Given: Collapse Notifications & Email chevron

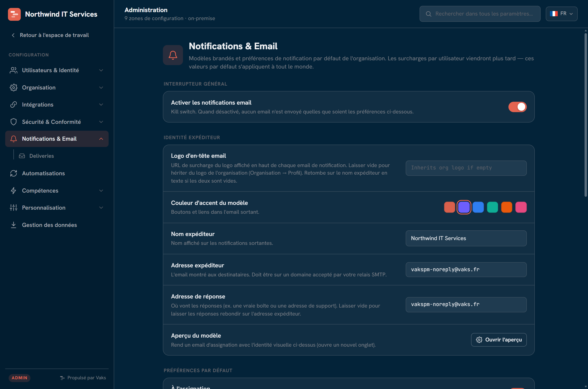Looking at the screenshot, I should coord(101,139).
